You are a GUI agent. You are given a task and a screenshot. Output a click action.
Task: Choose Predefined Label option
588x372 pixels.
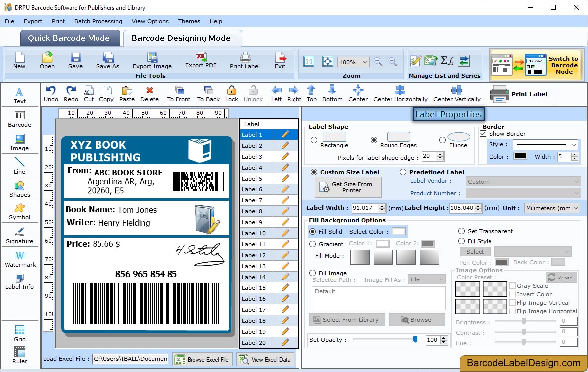(x=403, y=172)
